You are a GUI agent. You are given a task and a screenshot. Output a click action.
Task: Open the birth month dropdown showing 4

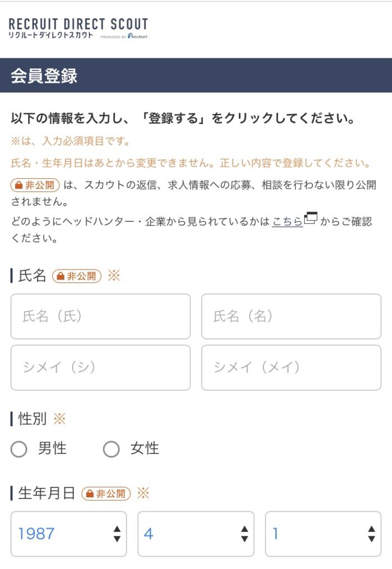click(x=194, y=533)
